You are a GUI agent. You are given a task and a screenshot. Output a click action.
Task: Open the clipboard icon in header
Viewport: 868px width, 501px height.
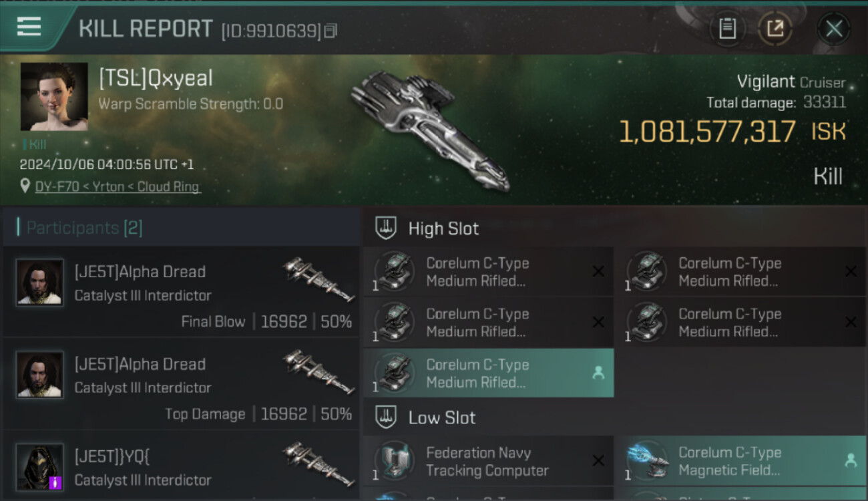[x=727, y=28]
